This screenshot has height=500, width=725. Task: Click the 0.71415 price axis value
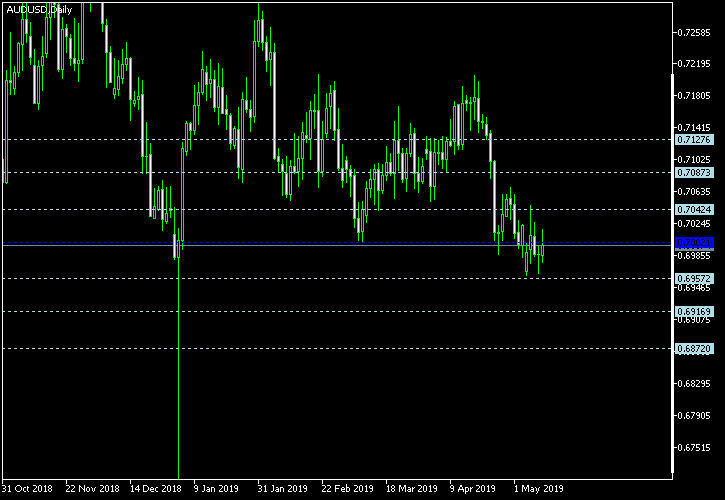pyautogui.click(x=694, y=127)
